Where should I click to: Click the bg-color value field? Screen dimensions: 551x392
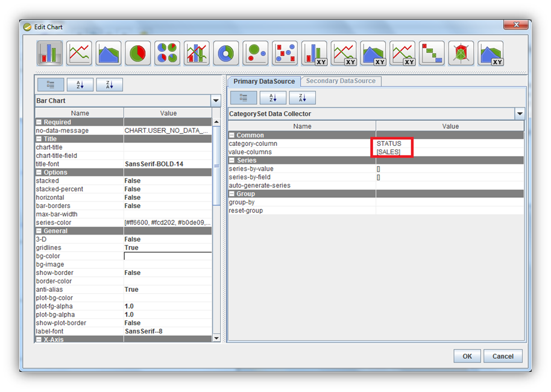[x=168, y=256]
